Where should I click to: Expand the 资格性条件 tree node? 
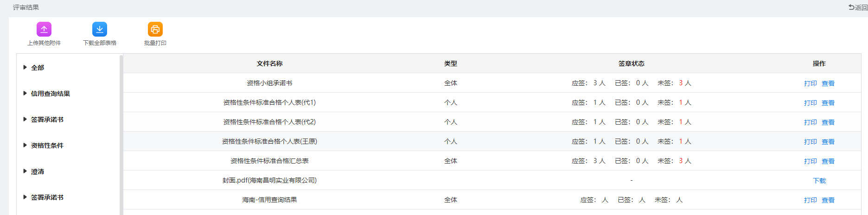tap(25, 145)
